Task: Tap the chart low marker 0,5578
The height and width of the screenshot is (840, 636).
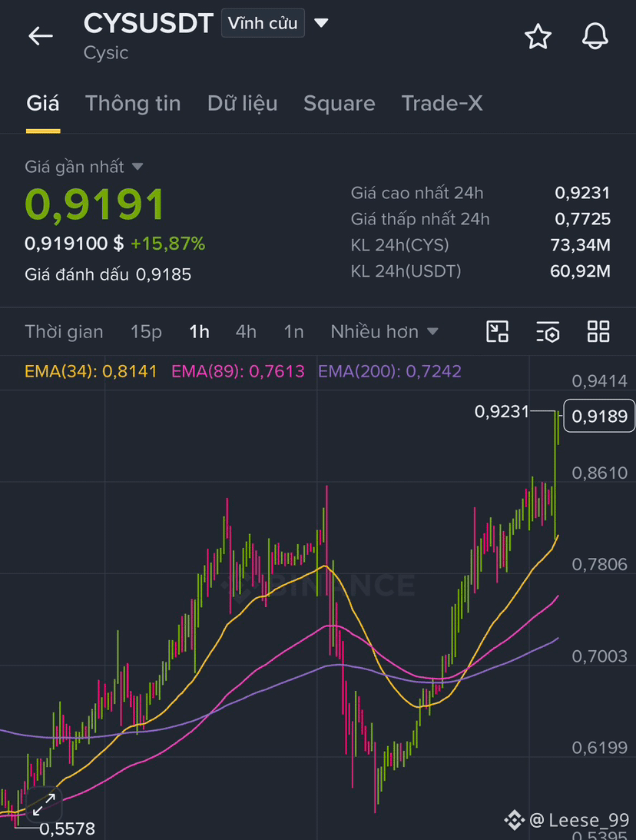Action: click(67, 828)
